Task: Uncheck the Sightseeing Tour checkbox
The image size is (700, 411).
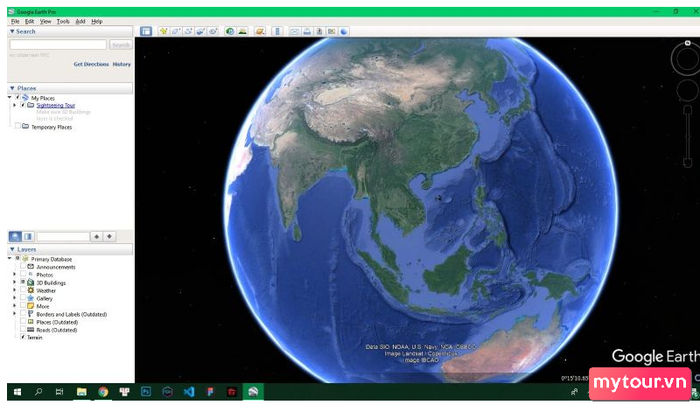Action: [x=23, y=105]
